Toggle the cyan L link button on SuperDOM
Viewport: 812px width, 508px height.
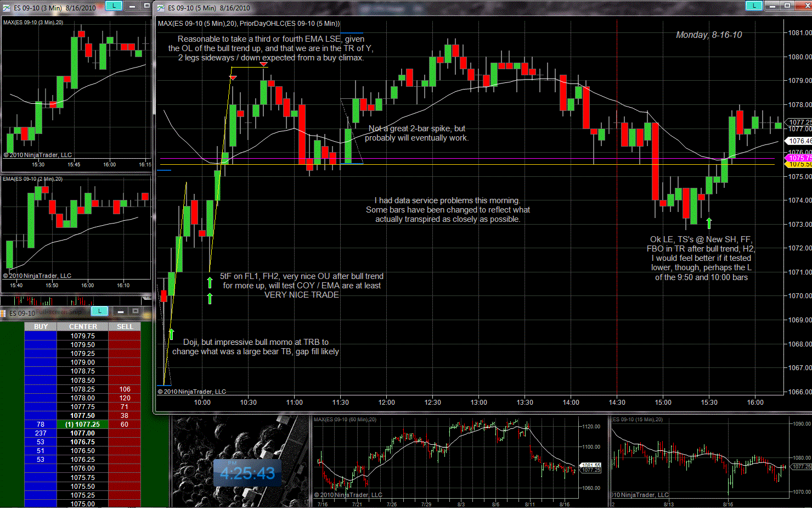pos(99,311)
